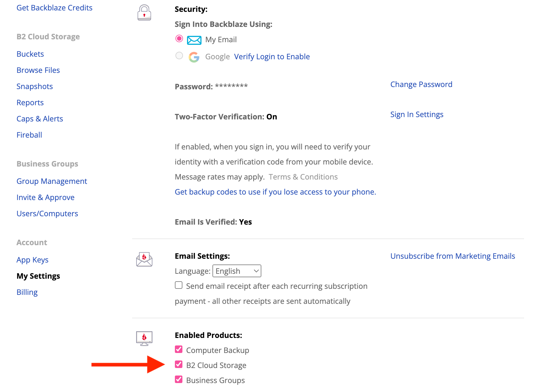542x392 pixels.
Task: Uncheck Business Groups product checkbox
Action: [179, 380]
